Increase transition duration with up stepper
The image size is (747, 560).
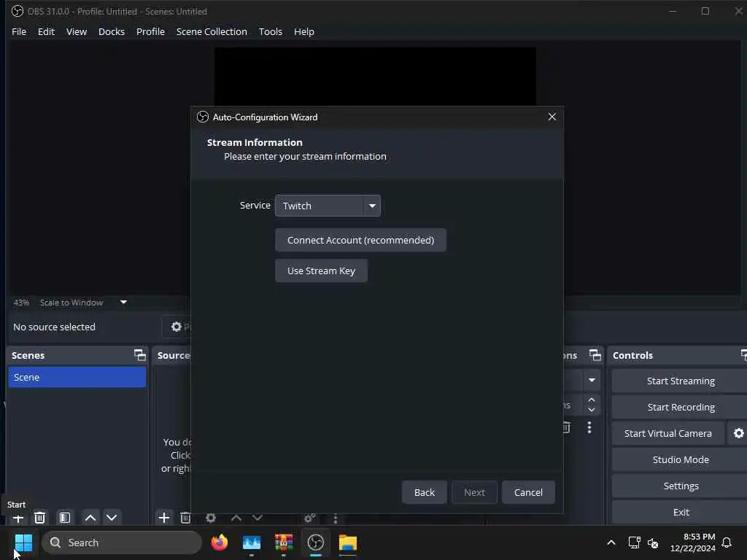(x=592, y=400)
